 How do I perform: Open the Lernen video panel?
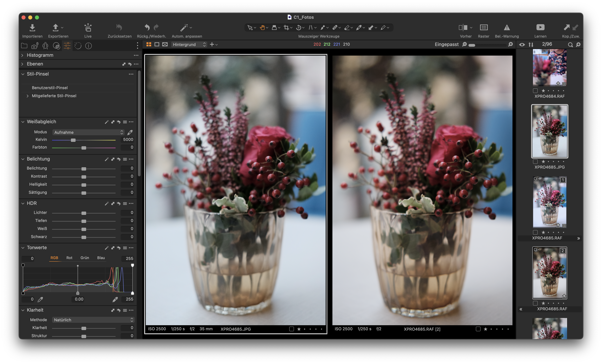point(540,28)
